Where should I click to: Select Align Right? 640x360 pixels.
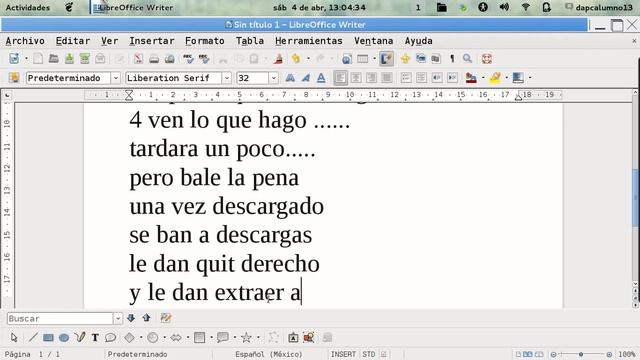[371, 78]
